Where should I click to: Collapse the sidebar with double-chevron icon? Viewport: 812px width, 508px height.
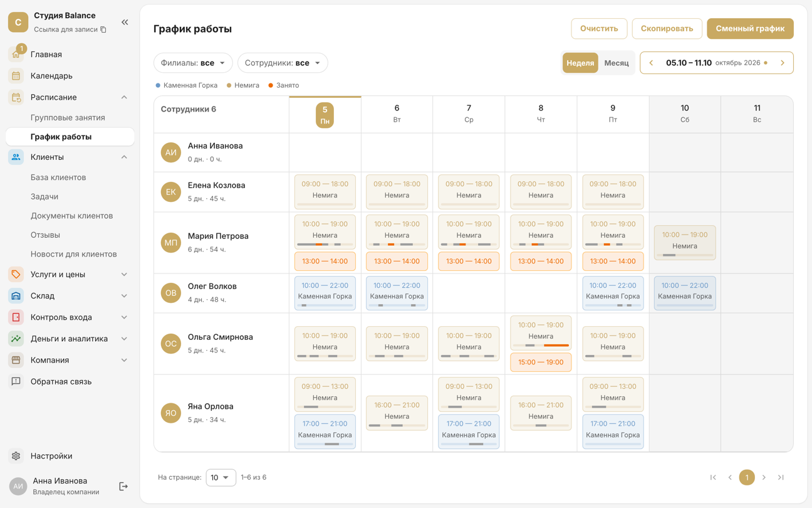point(125,22)
